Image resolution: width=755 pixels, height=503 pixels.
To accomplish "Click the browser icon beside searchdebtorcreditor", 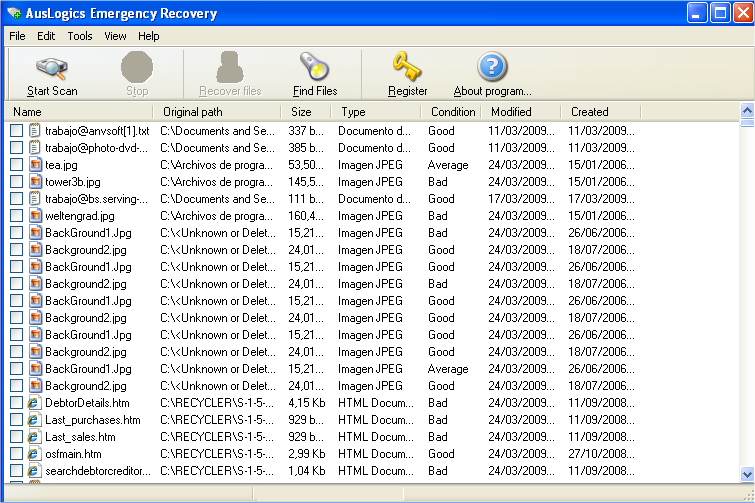I will [x=33, y=471].
